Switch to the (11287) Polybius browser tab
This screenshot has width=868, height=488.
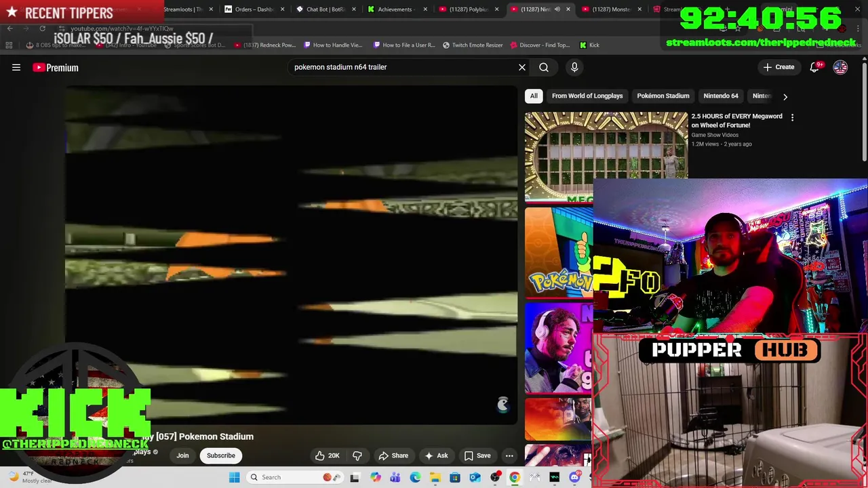[x=468, y=9]
